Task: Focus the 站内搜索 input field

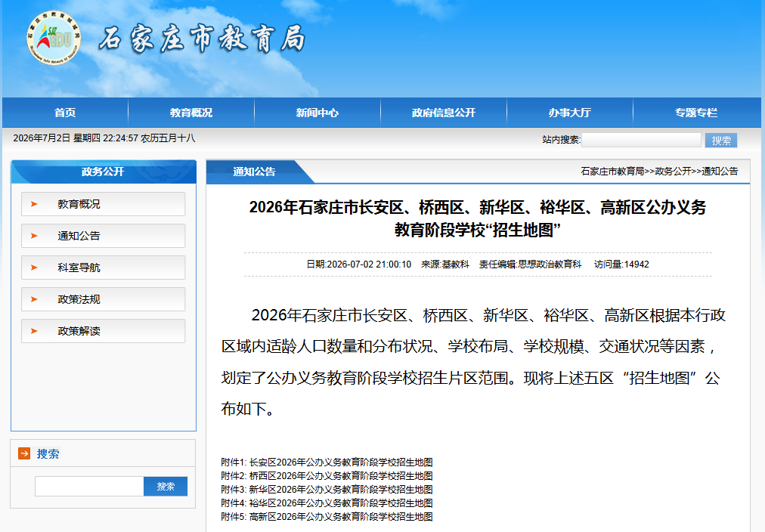Action: click(x=641, y=140)
